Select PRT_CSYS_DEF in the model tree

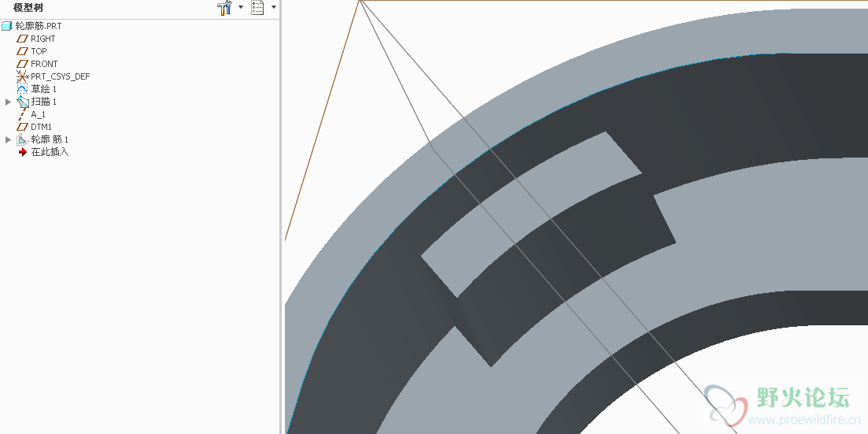[x=61, y=76]
